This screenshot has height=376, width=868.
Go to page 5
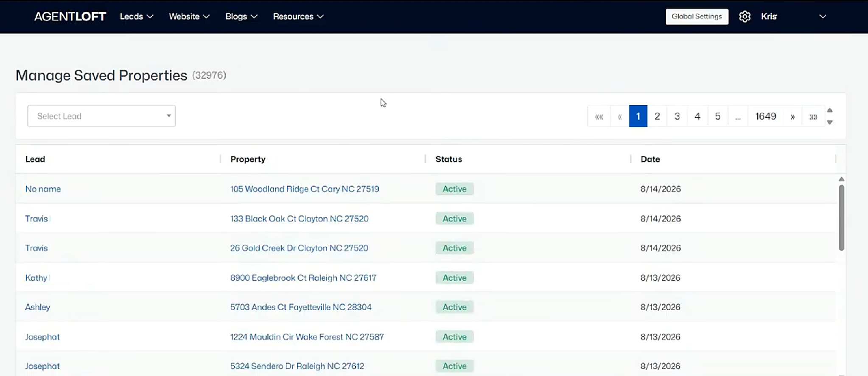point(718,116)
